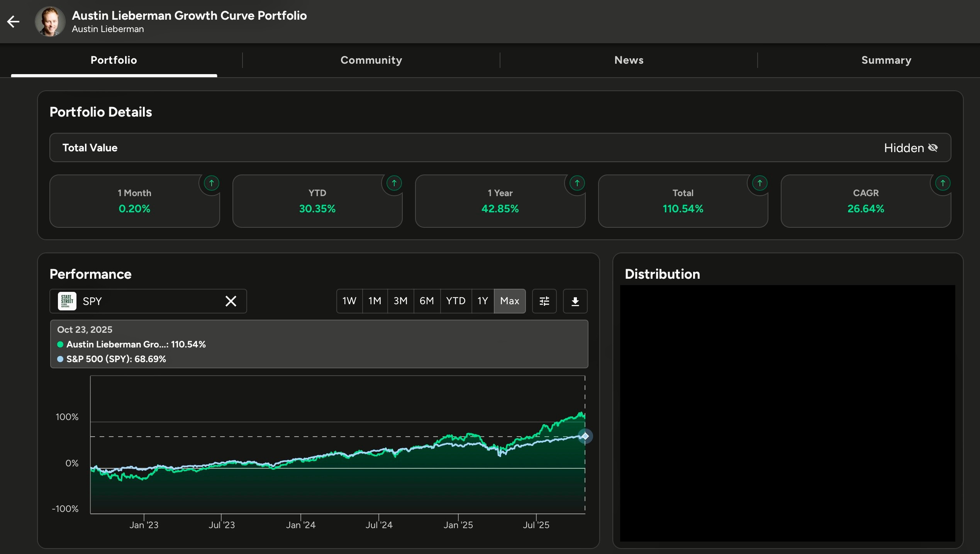The image size is (980, 554).
Task: Toggle hidden total value eye icon
Action: (933, 148)
